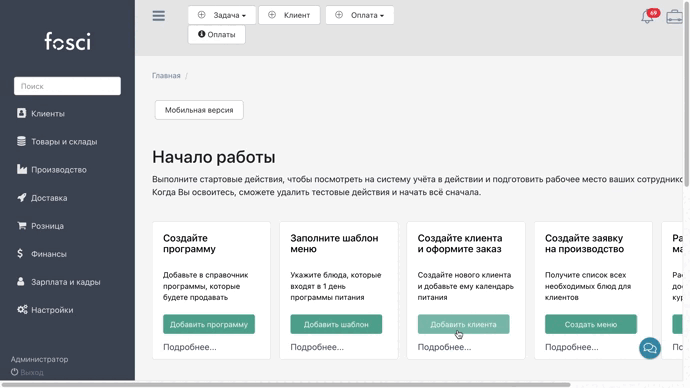Click the Клиенты person icon
This screenshot has width=690, height=388.
click(x=21, y=113)
